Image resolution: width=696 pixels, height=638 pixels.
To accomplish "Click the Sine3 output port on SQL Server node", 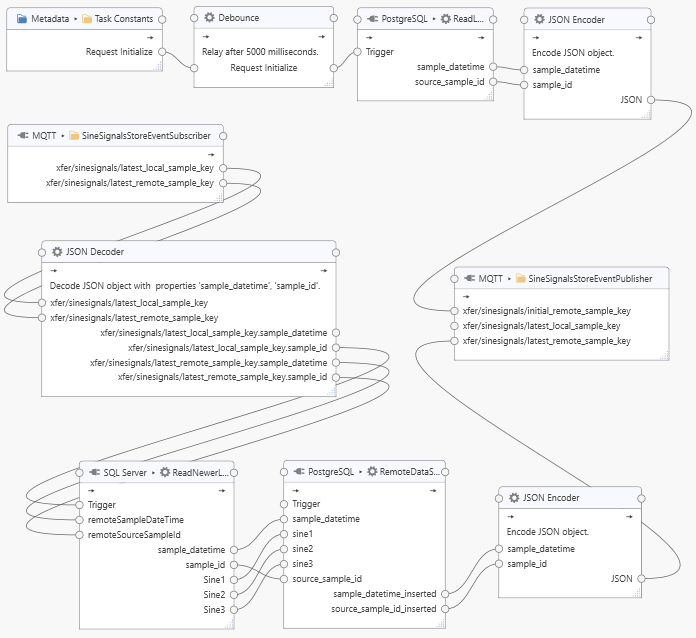I will click(234, 609).
